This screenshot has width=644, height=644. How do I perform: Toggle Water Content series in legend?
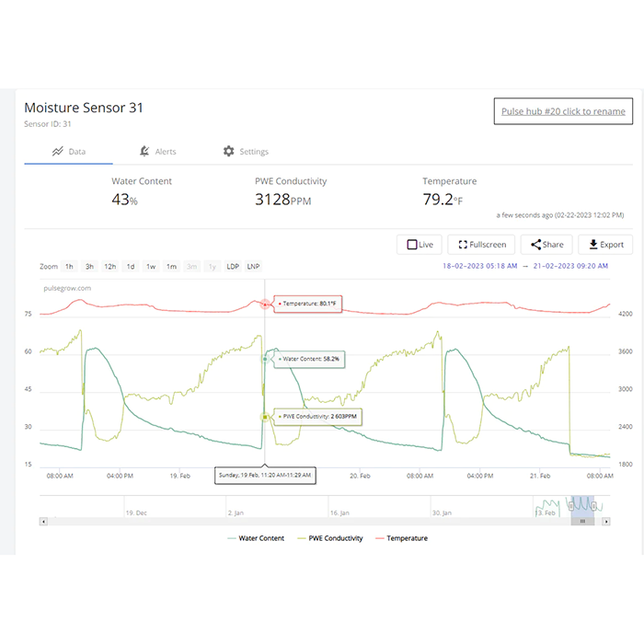pyautogui.click(x=257, y=538)
